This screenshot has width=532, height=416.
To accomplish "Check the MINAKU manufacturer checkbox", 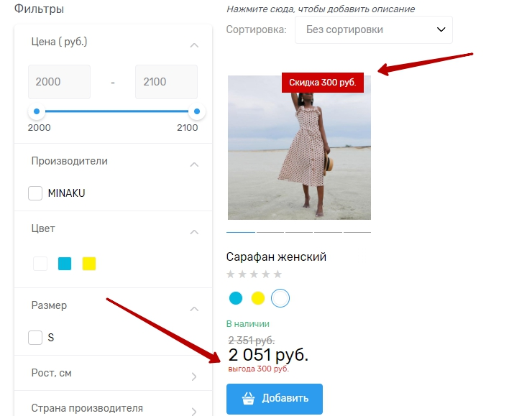I will tap(35, 193).
